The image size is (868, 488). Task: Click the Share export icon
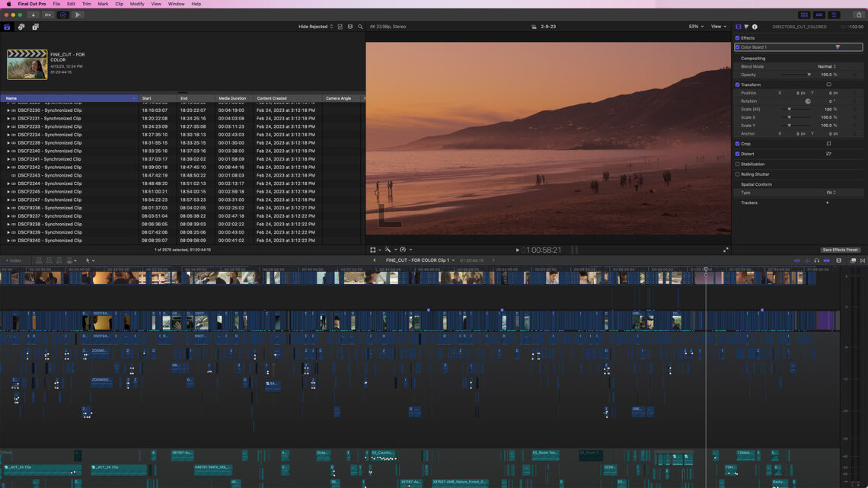(859, 14)
